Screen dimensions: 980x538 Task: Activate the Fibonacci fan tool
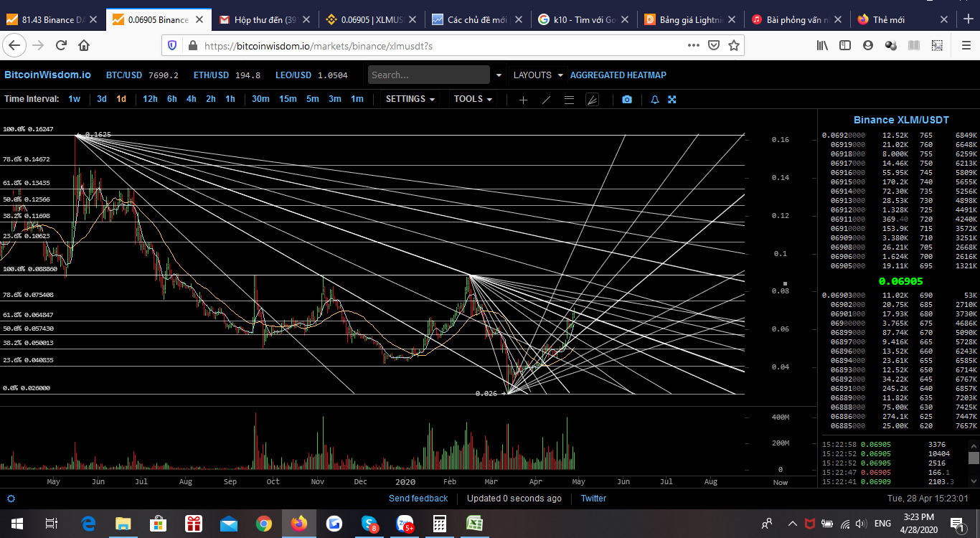tap(592, 100)
